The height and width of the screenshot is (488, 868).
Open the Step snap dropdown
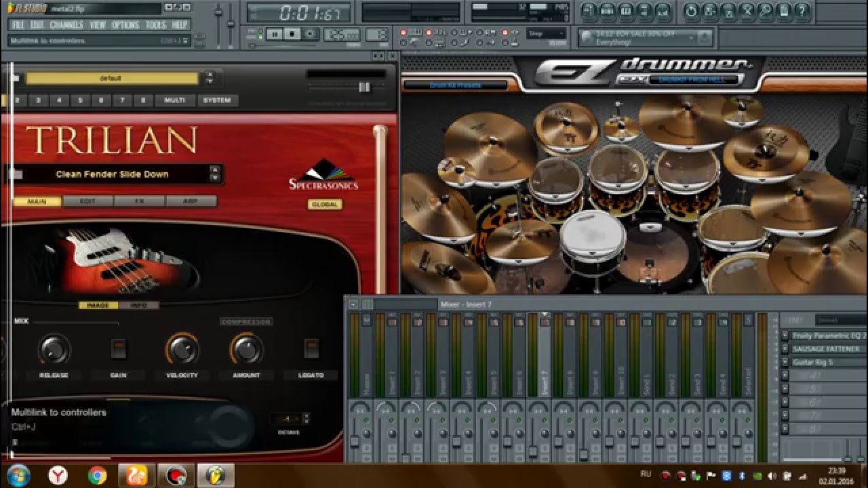pos(547,33)
